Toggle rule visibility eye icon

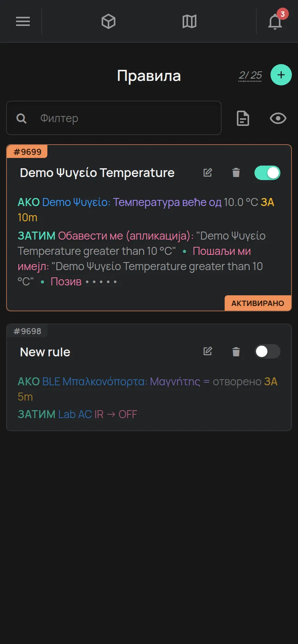pyautogui.click(x=278, y=118)
